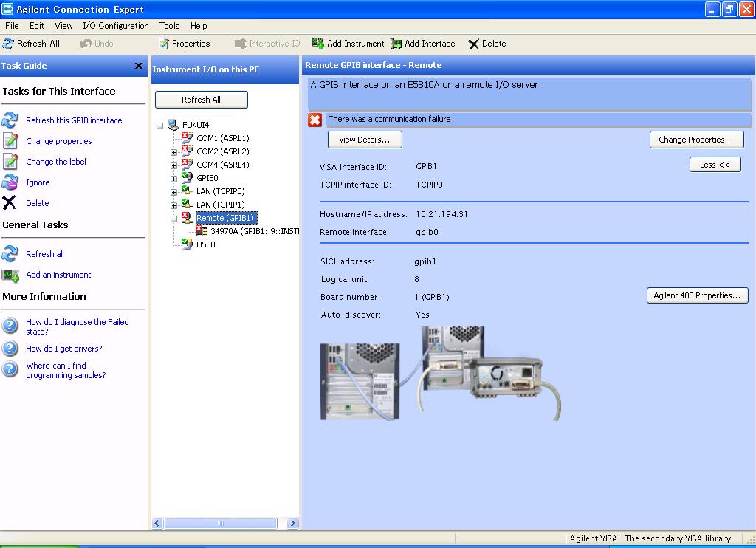Click the Add Instrument toolbar icon
The image size is (756, 548).
tap(318, 44)
